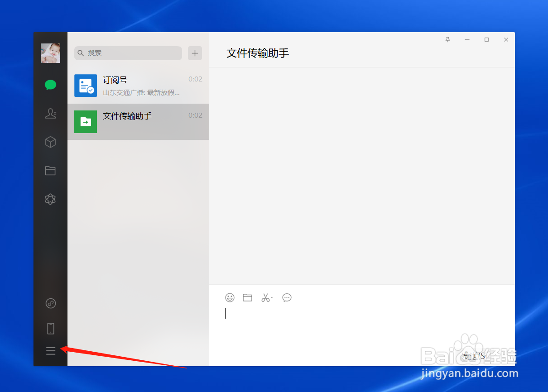
Task: Click the 0:02 timestamp on 订阅号 row
Action: [195, 79]
